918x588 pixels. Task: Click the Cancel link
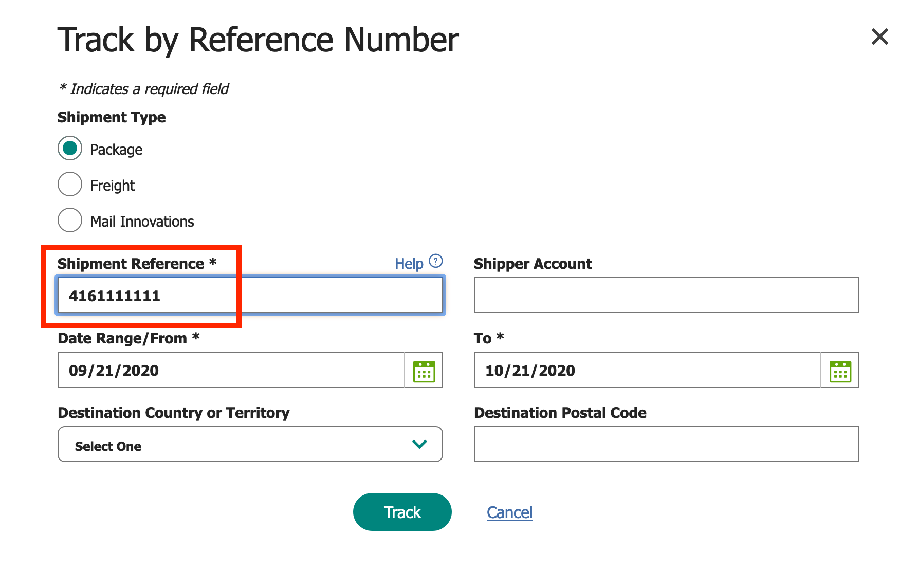509,512
